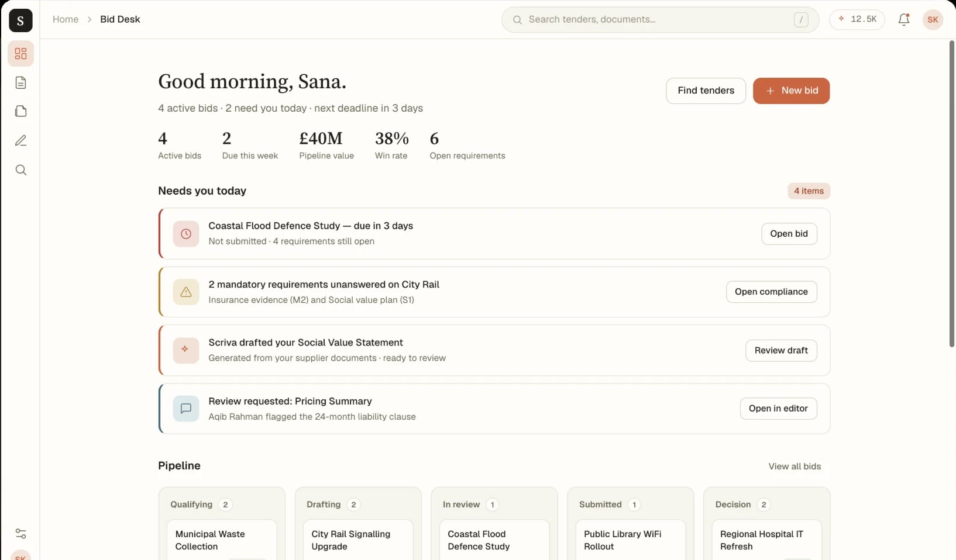This screenshot has height=560, width=956.
Task: Open the files stack icon in sidebar
Action: point(21,112)
